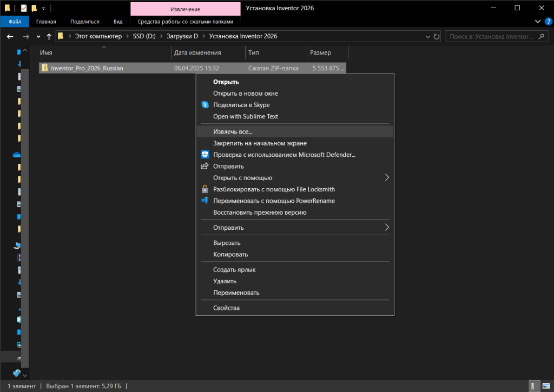Open Explorer help question mark icon
This screenshot has height=392, width=554.
coord(548,22)
